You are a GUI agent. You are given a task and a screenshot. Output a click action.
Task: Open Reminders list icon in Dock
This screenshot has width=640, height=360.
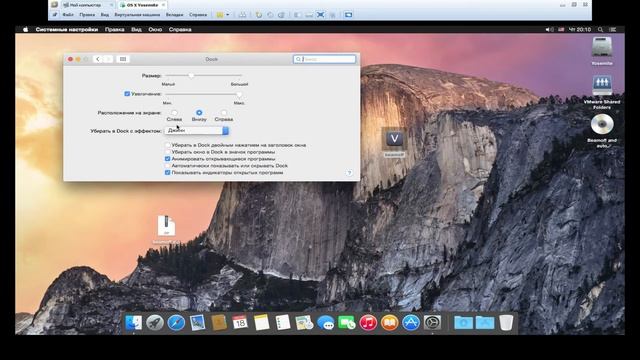click(x=283, y=323)
